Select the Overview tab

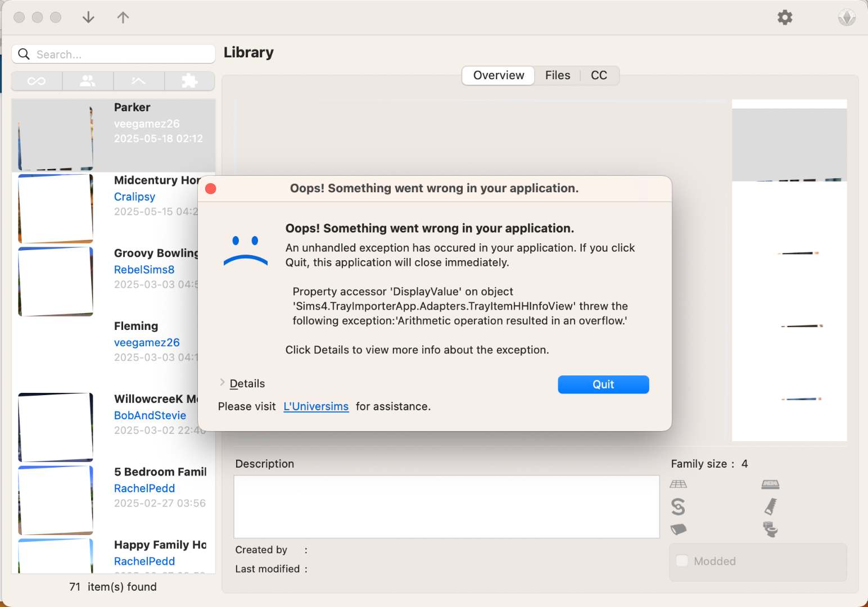498,75
